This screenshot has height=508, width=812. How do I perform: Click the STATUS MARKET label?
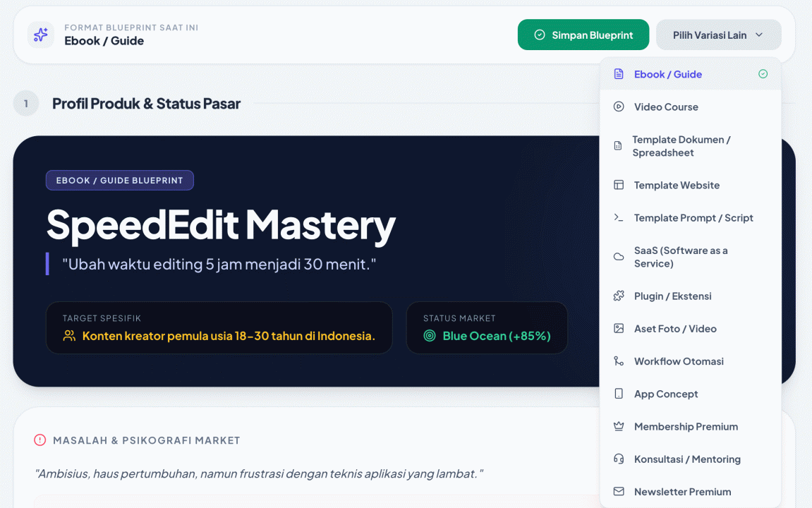tap(459, 318)
